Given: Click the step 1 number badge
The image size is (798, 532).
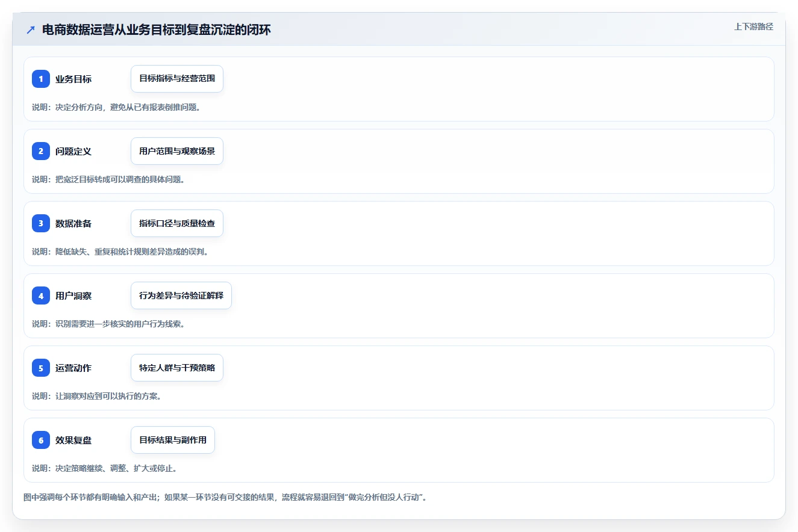Looking at the screenshot, I should point(41,79).
